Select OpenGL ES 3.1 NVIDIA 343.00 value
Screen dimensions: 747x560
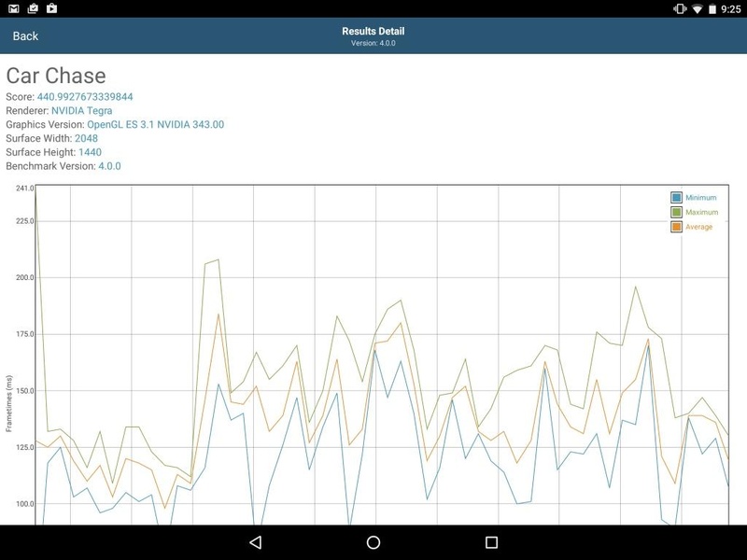point(155,125)
